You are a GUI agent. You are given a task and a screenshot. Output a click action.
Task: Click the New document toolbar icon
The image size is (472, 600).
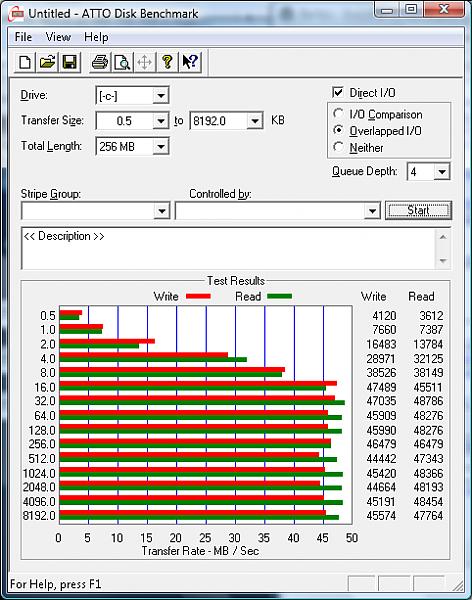24,62
